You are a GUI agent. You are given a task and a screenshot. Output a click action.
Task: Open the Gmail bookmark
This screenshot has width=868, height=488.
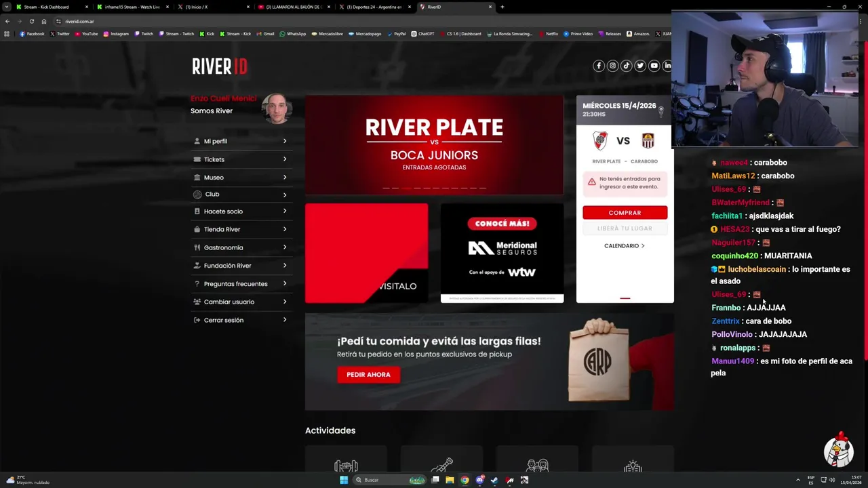click(x=266, y=34)
